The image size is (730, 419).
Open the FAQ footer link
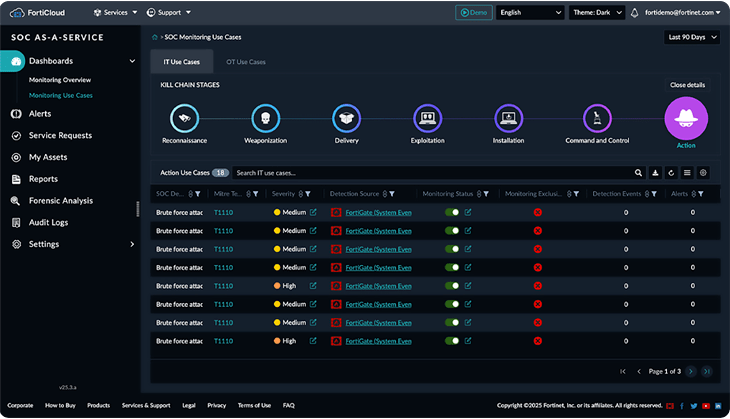pos(289,405)
